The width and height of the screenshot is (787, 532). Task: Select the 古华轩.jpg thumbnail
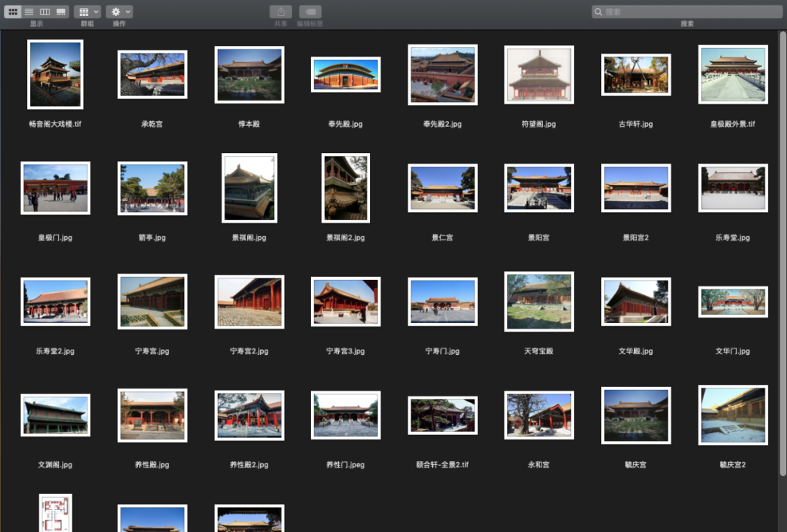point(636,74)
